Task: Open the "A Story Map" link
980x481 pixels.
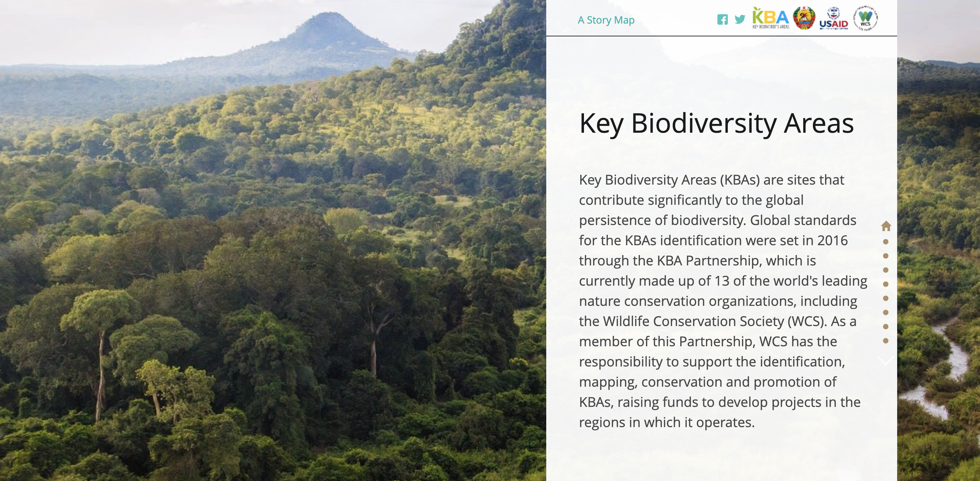Action: point(606,20)
